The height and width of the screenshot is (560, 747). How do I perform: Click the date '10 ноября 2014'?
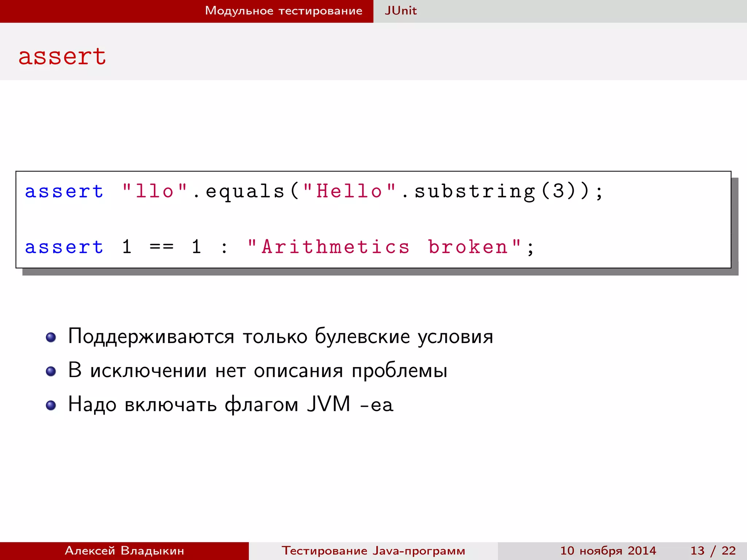[x=608, y=551]
